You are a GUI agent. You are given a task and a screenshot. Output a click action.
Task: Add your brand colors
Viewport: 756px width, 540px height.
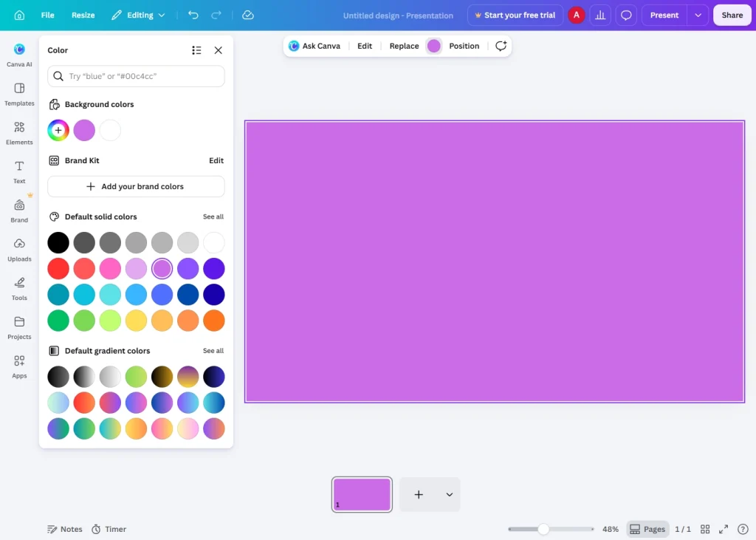tap(136, 186)
